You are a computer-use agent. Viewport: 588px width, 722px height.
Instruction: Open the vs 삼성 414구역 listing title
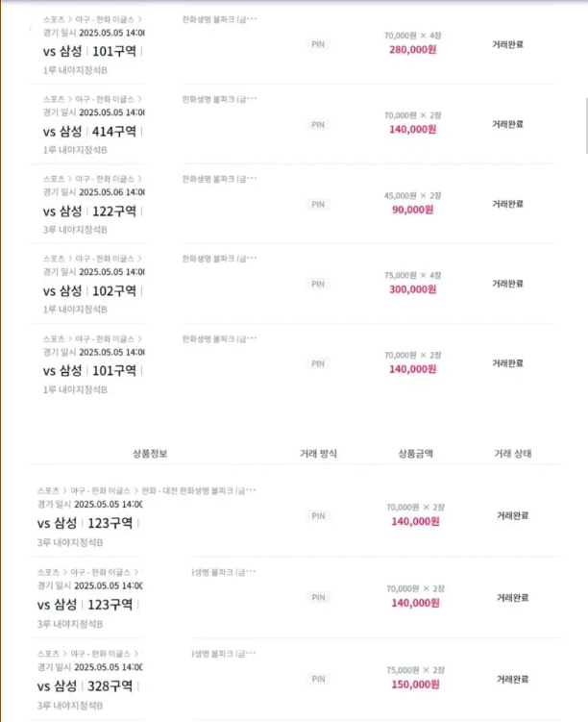click(89, 132)
